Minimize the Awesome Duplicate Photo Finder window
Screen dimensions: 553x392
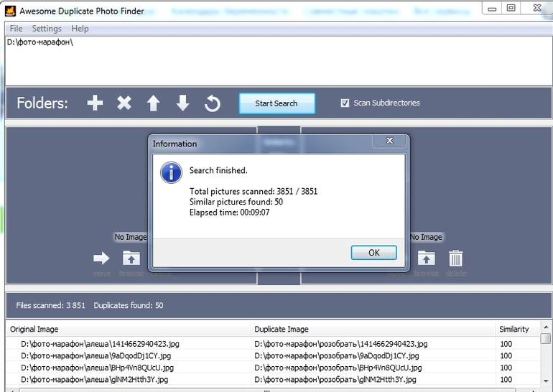click(x=492, y=9)
